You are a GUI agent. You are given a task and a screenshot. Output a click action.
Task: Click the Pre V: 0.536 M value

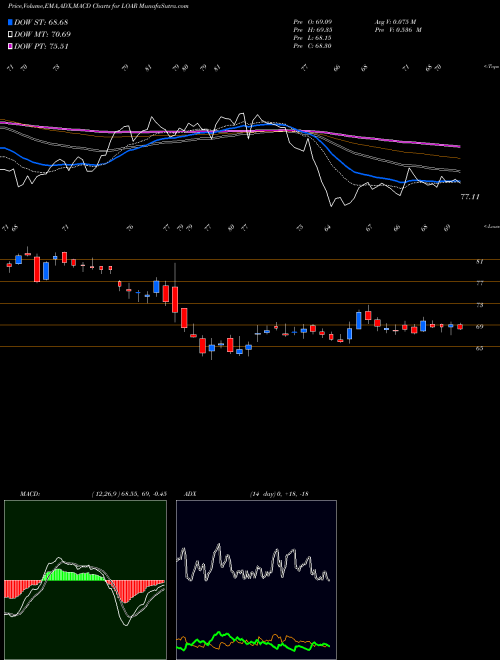(x=398, y=30)
